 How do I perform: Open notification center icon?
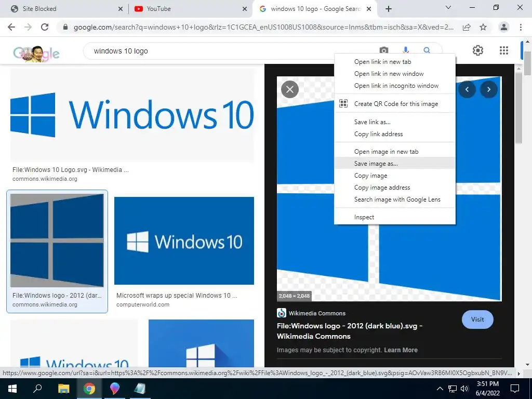point(515,389)
